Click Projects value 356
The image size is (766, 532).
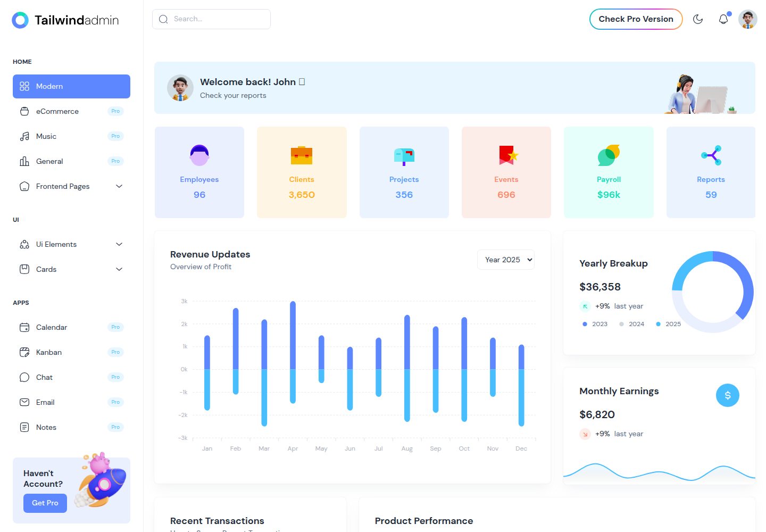[x=404, y=195]
